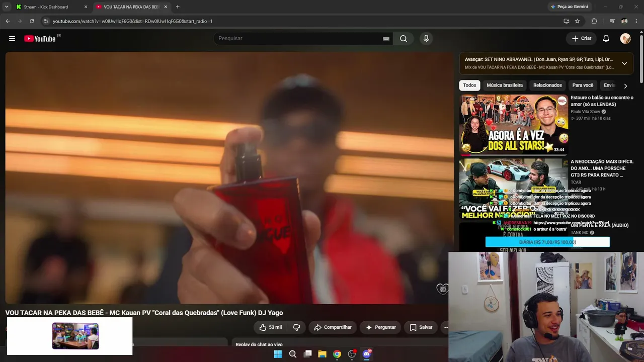644x362 pixels.
Task: Click the YouTube URL address bar
Action: pyautogui.click(x=302, y=21)
